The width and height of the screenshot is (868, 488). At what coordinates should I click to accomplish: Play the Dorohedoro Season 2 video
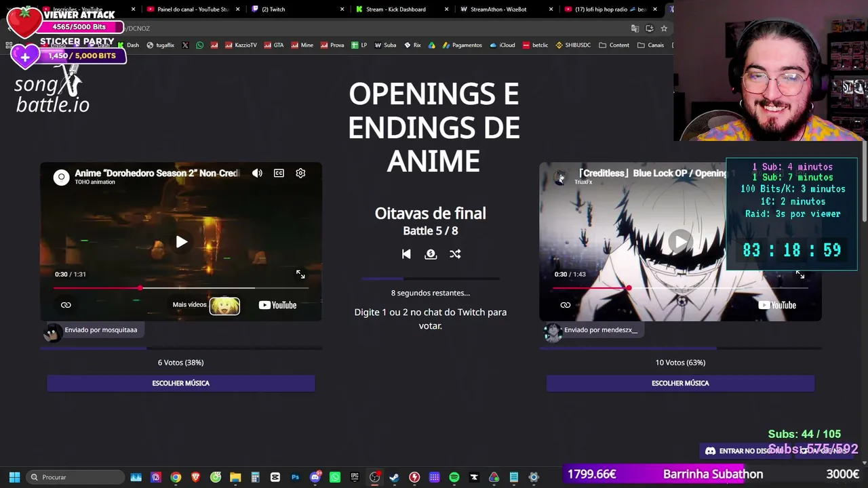point(181,242)
